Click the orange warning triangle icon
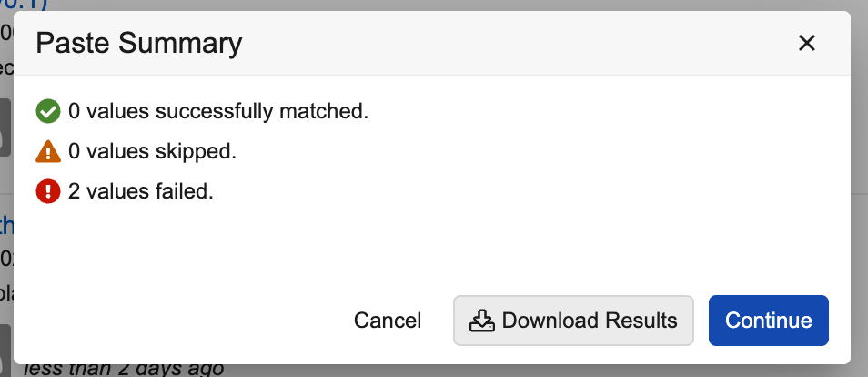The image size is (868, 377). coord(47,152)
